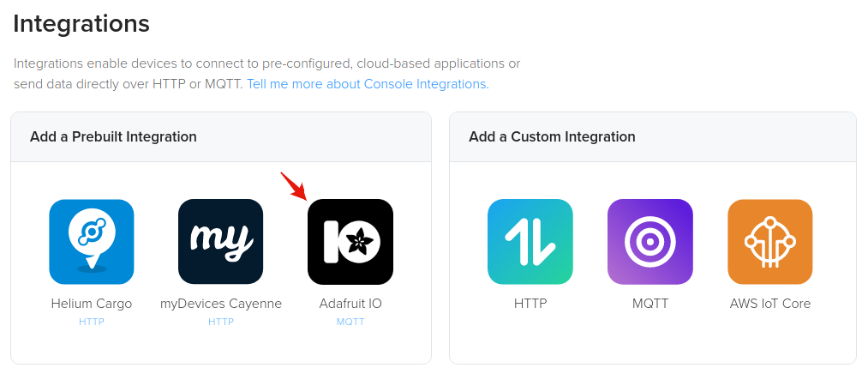Select the purple MQTT target icon
Image resolution: width=868 pixels, height=374 pixels.
pos(650,241)
